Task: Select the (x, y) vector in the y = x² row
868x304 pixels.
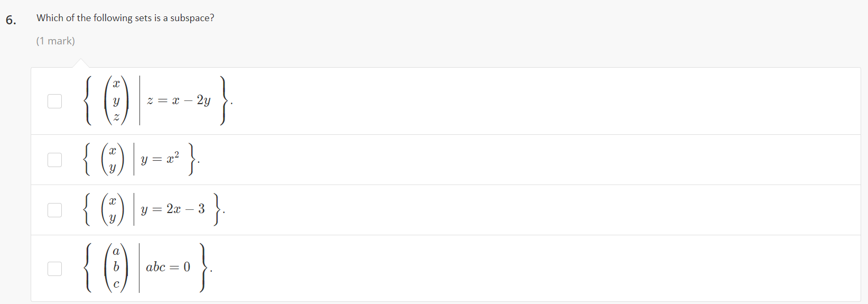Action: (x=113, y=160)
